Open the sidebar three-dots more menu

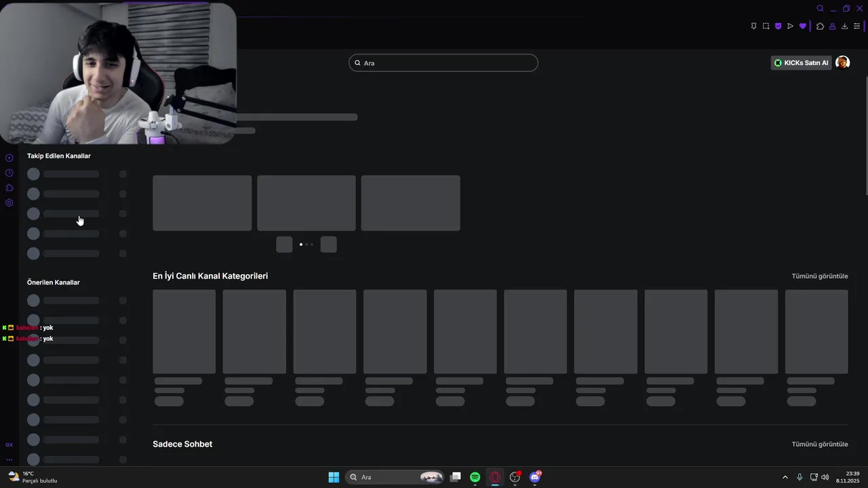(x=9, y=460)
